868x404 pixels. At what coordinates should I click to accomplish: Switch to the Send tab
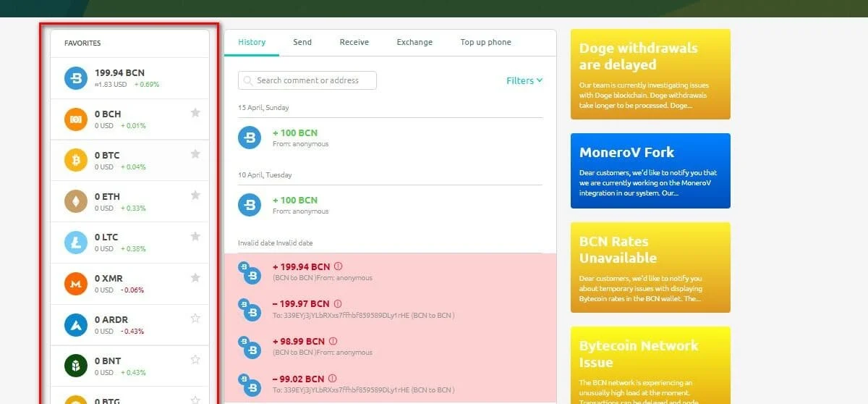(302, 42)
